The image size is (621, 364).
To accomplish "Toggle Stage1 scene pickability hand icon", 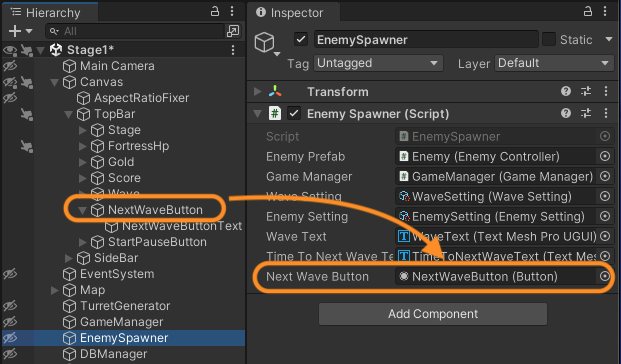I will [x=27, y=50].
